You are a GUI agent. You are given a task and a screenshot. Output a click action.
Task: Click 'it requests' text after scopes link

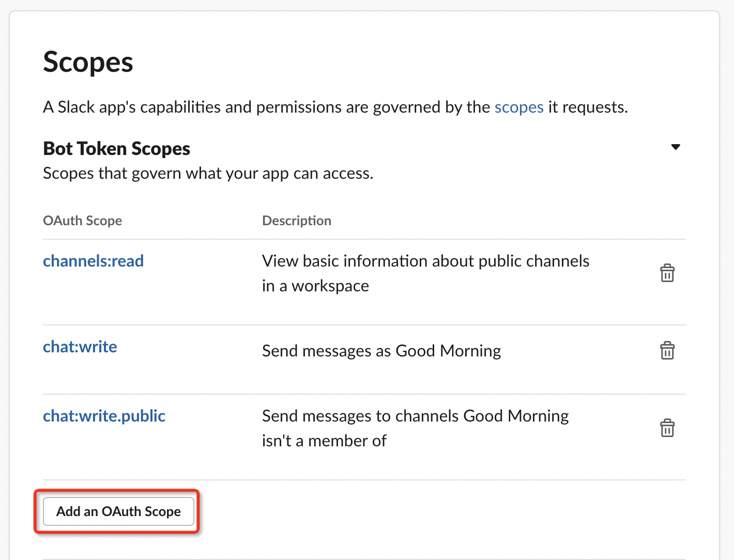587,107
